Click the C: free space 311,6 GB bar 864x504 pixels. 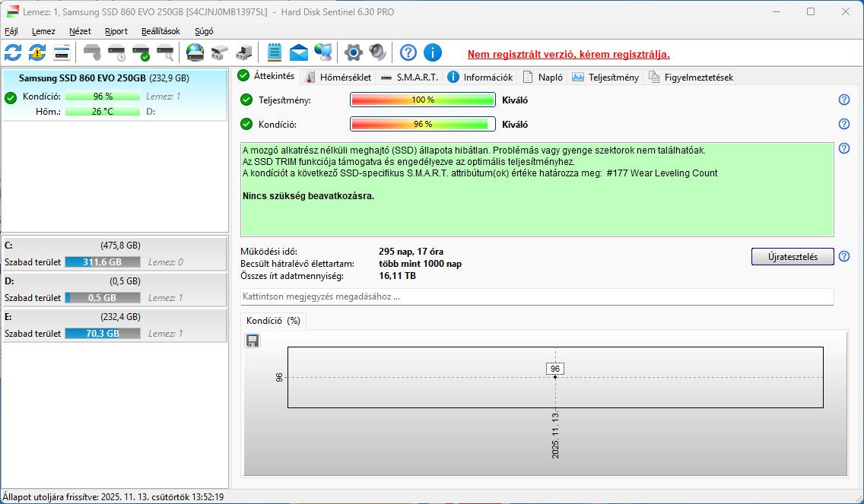(x=103, y=262)
